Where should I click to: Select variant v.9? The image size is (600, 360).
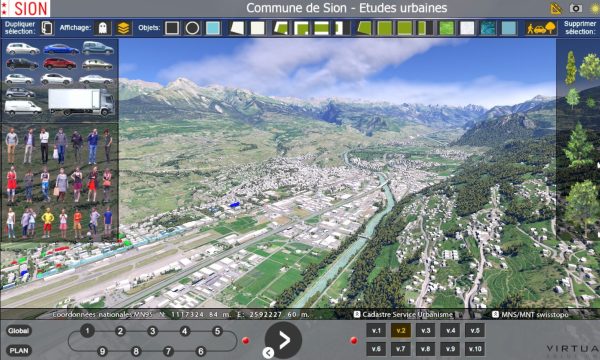coord(450,349)
